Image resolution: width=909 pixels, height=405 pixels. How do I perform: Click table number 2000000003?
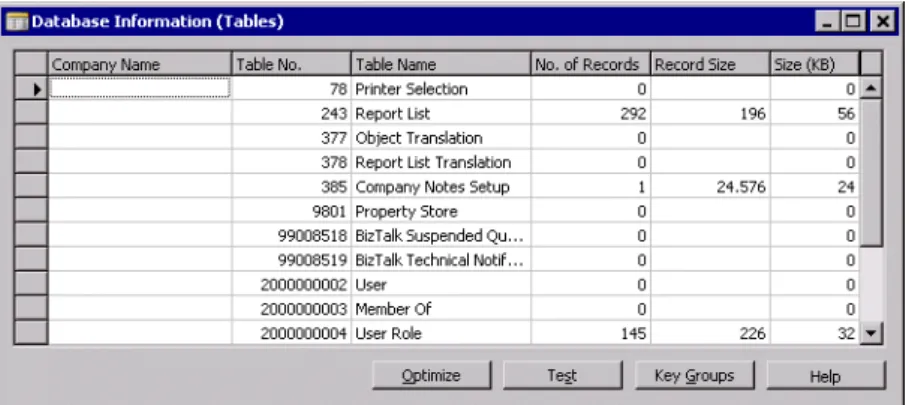point(292,309)
